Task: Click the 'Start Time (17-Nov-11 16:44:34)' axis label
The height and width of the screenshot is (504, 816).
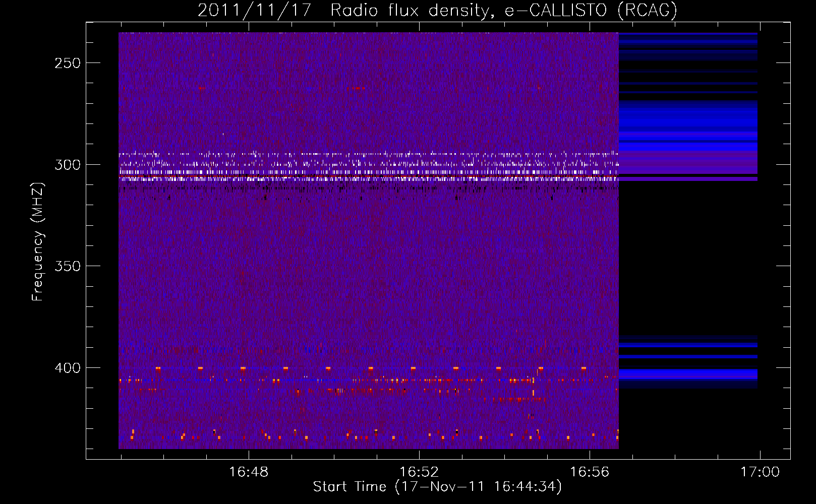Action: click(437, 487)
